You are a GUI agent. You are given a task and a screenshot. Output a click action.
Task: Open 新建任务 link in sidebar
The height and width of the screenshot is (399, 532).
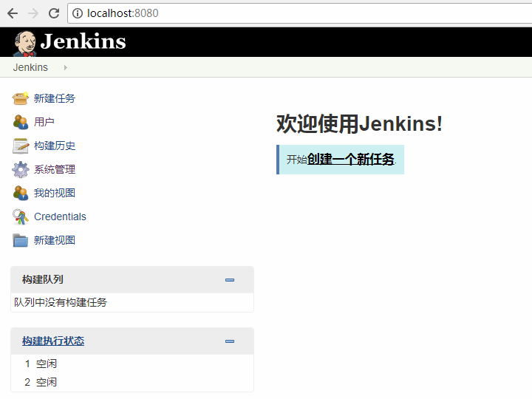coord(54,98)
